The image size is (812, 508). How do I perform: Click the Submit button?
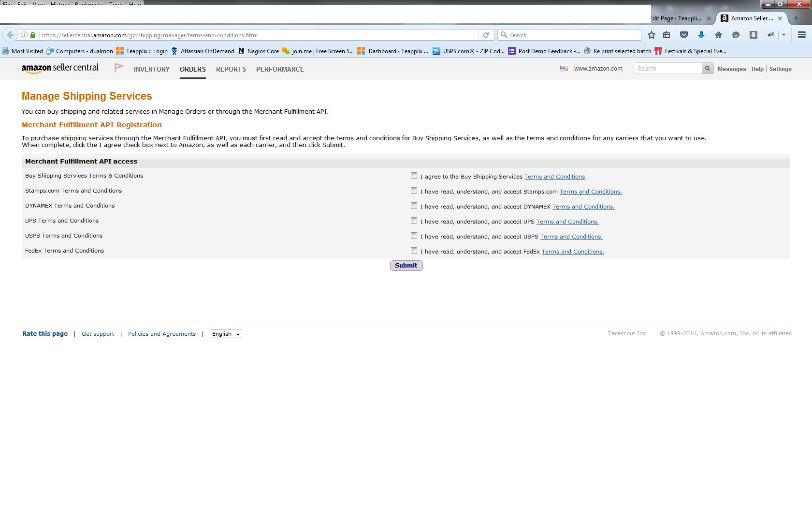point(406,266)
